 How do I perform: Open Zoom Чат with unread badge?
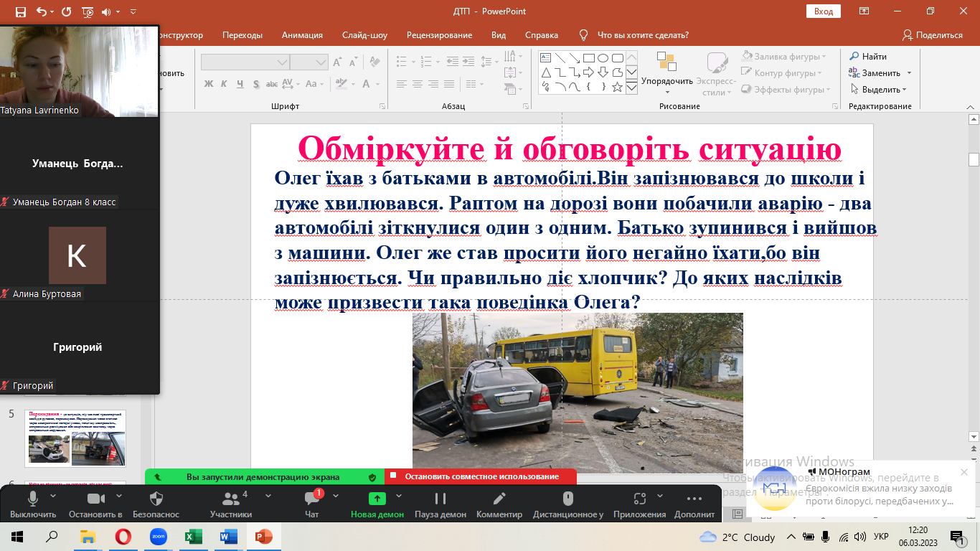(311, 505)
